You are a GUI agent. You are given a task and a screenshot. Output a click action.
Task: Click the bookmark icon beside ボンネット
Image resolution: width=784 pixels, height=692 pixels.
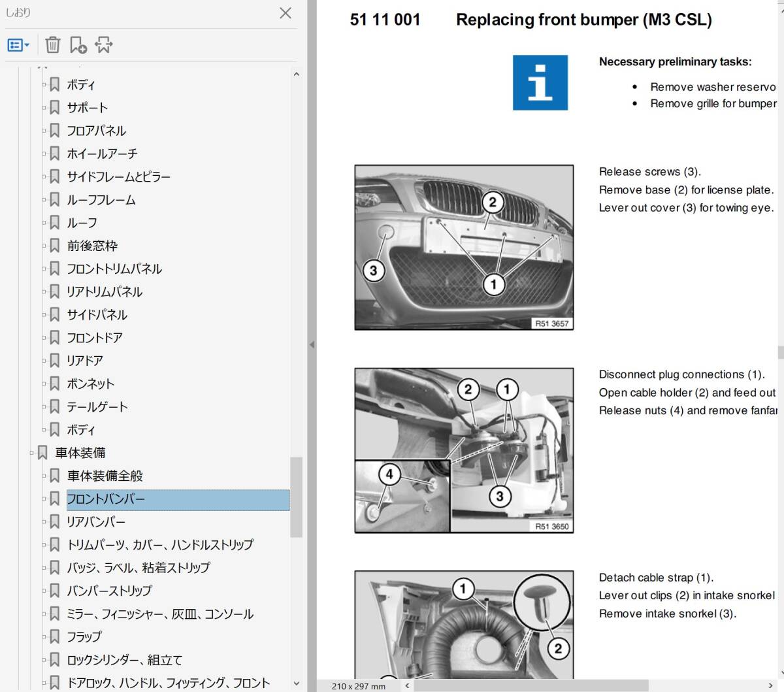[55, 384]
